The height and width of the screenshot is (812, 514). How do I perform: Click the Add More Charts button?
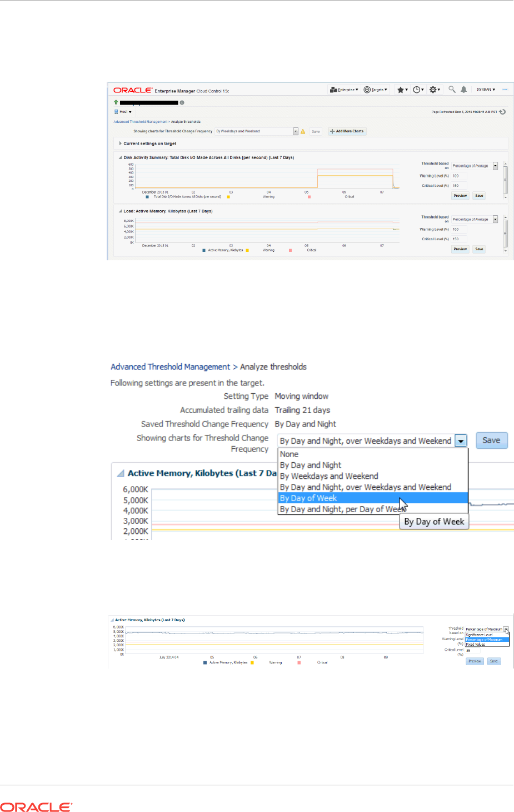click(x=347, y=131)
